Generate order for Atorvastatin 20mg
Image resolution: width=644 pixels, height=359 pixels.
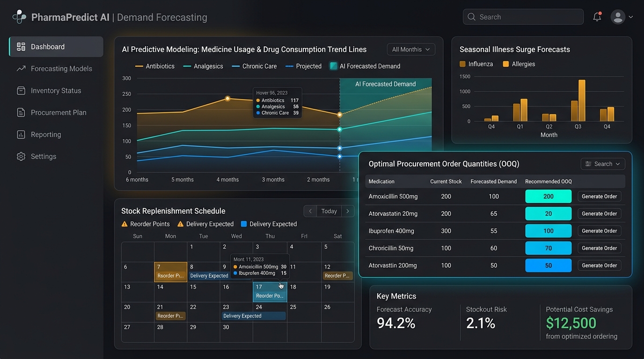[599, 214]
